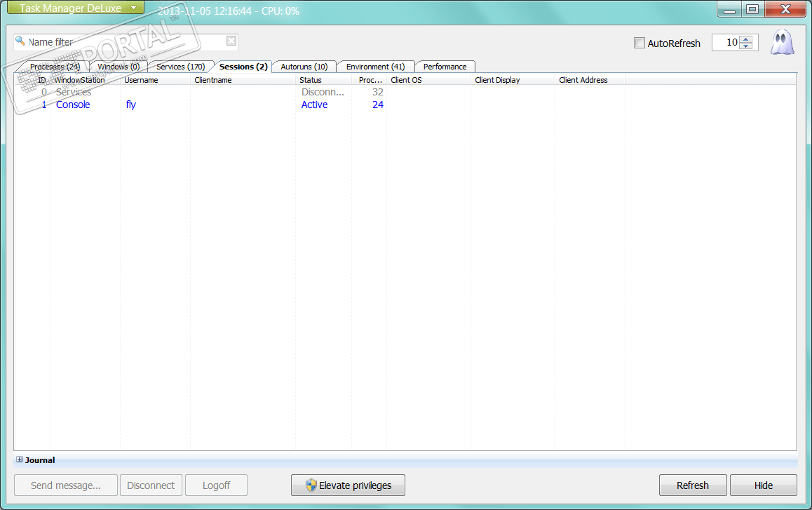Click the magnifier icon in Name filter

point(20,41)
